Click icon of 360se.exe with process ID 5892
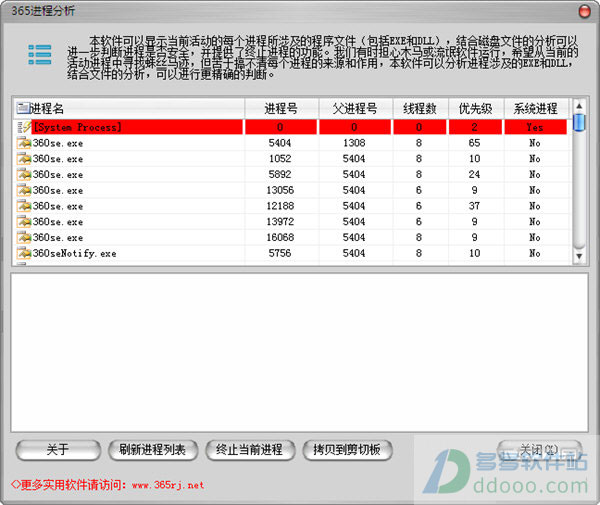This screenshot has width=600, height=505. coord(24,174)
